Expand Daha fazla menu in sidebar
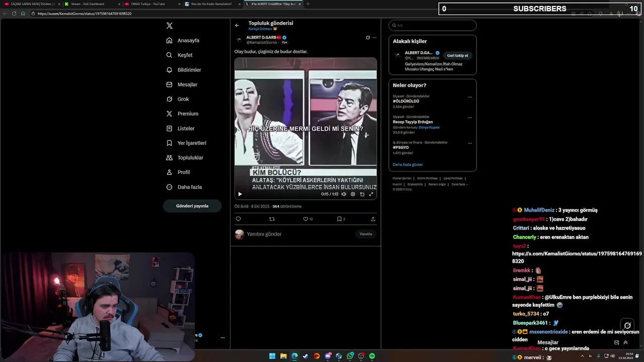The width and height of the screenshot is (644, 362). 184,187
